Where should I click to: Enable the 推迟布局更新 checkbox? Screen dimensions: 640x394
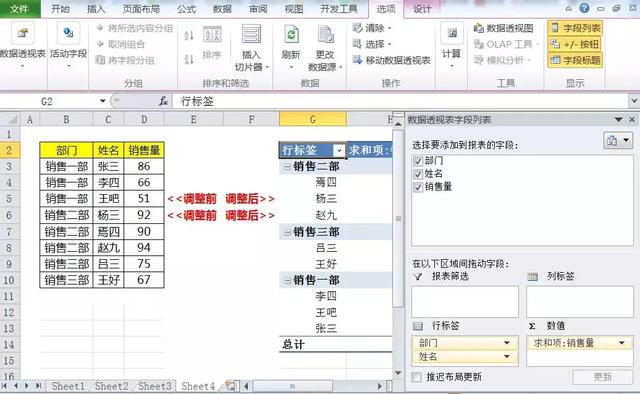[x=417, y=377]
